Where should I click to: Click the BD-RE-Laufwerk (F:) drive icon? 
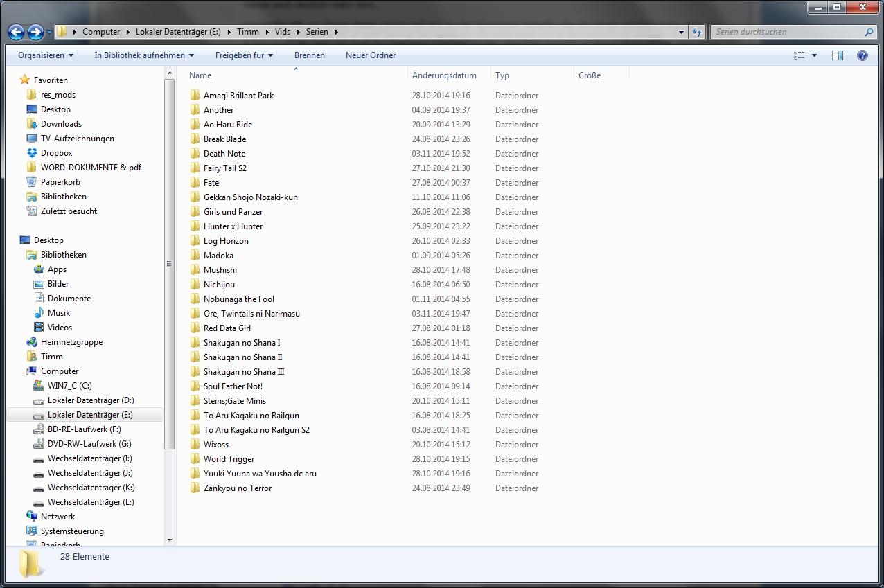pos(39,429)
